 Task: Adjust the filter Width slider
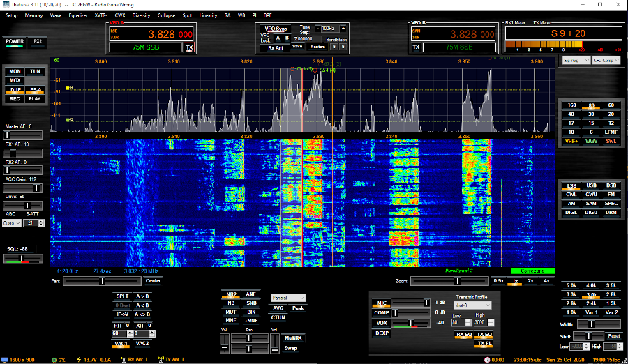(599, 325)
